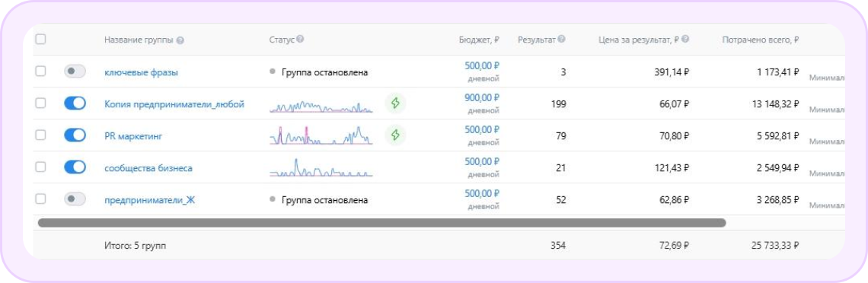Click result value 199
The width and height of the screenshot is (868, 283).
coord(559,104)
